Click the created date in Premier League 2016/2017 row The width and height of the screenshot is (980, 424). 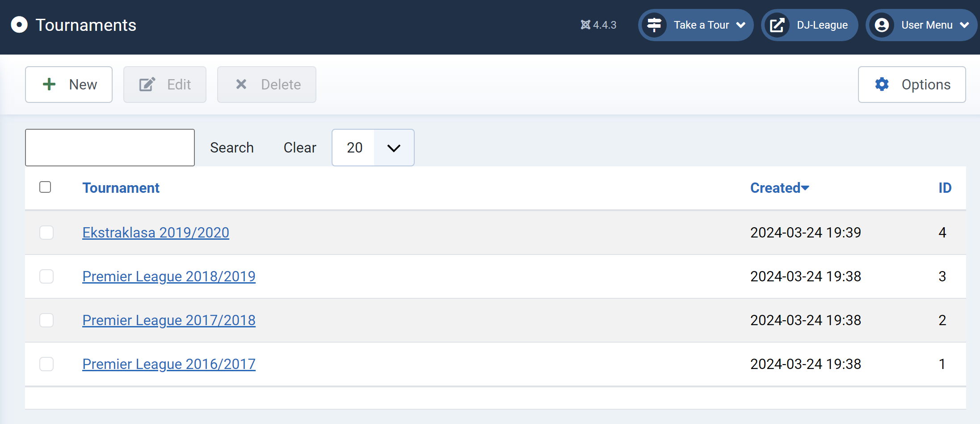coord(805,364)
